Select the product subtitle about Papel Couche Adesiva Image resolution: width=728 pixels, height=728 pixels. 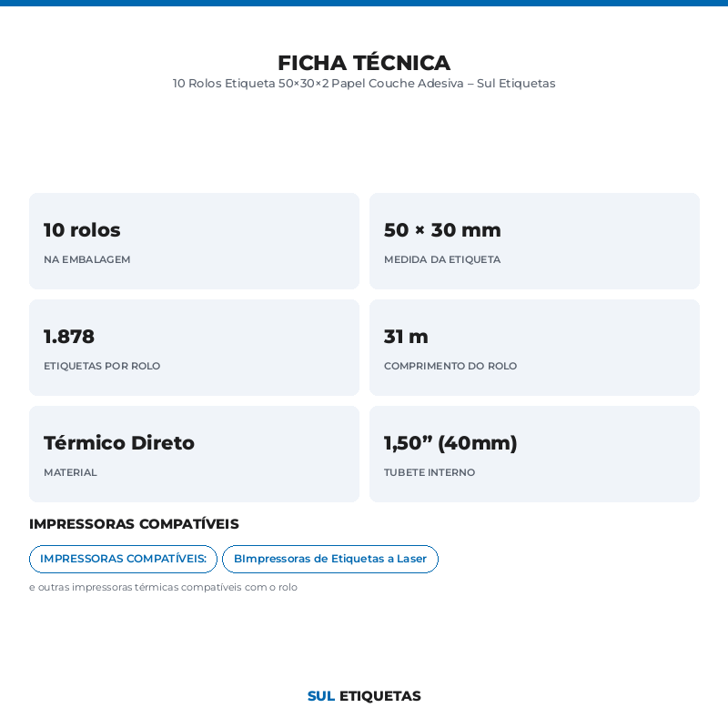click(364, 84)
